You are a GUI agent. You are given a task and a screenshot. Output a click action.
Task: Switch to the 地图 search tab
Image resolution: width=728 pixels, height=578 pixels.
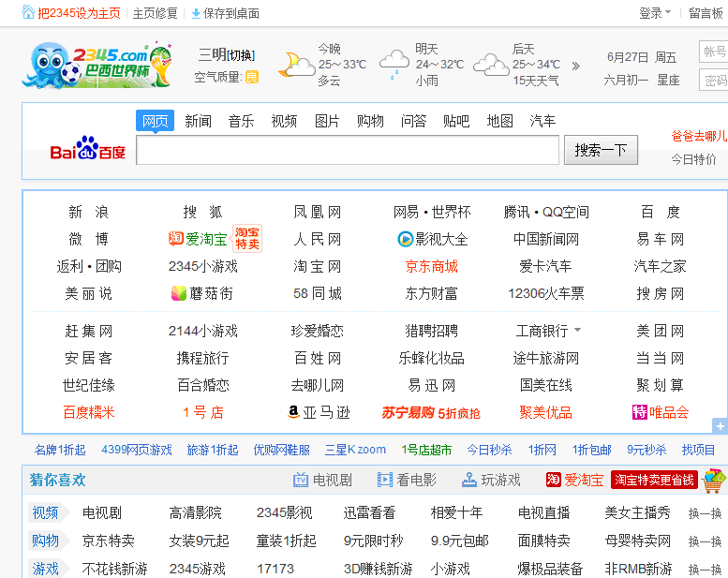[x=499, y=121]
